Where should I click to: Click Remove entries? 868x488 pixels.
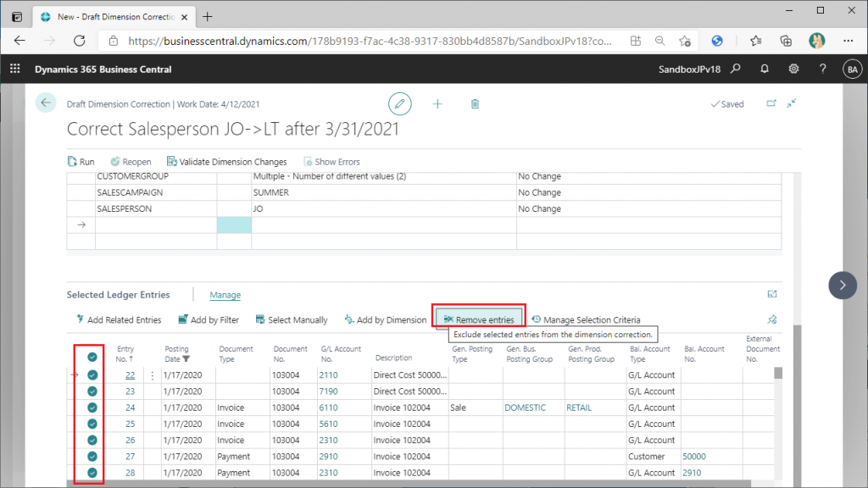tap(479, 319)
